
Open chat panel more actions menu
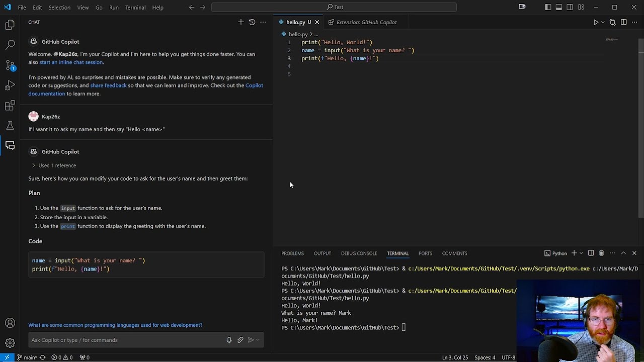263,22
